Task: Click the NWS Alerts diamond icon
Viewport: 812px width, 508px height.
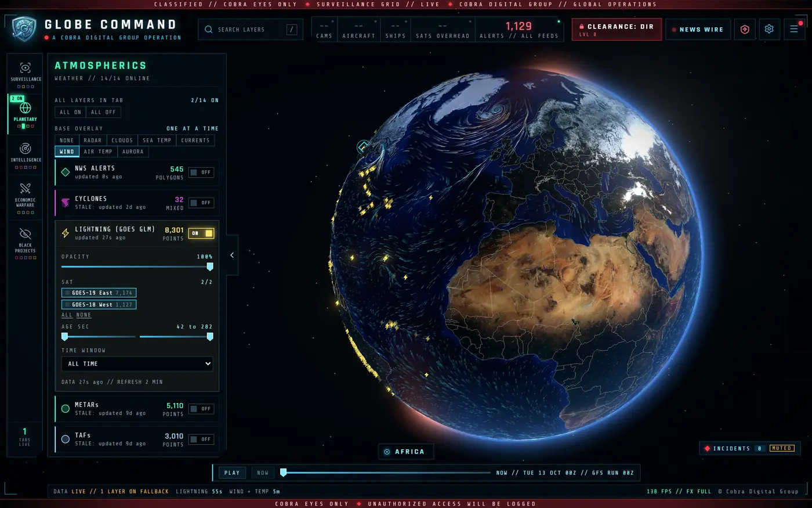Action: tap(66, 172)
